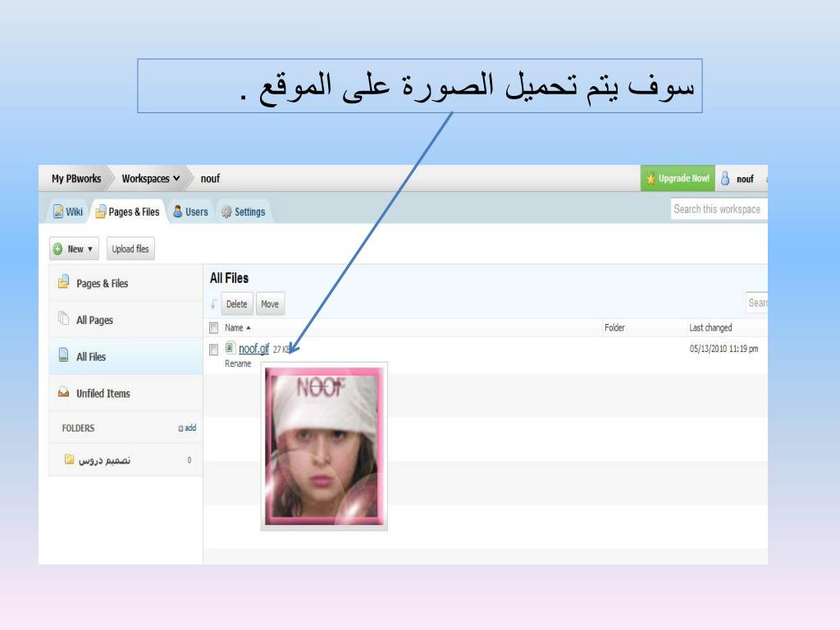Expand the Workspaces dropdown
840x630 pixels.
pos(151,178)
